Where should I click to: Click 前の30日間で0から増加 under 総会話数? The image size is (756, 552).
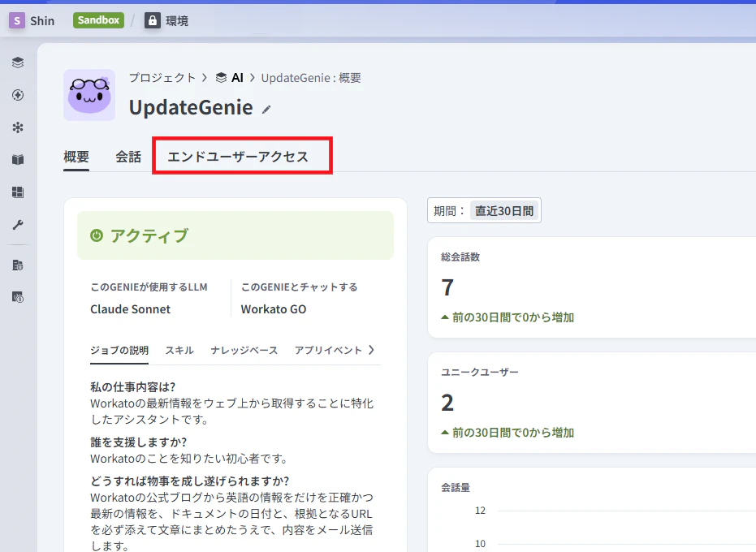click(x=508, y=317)
